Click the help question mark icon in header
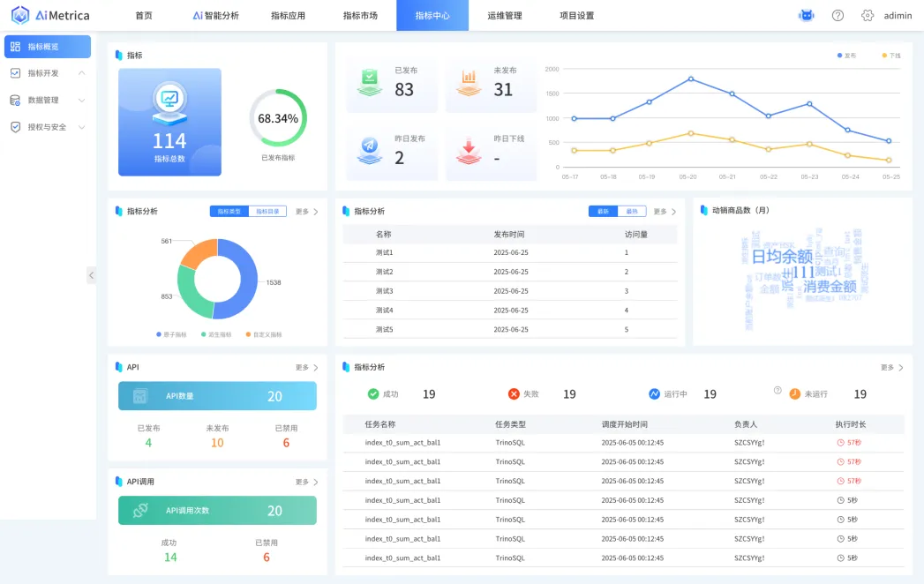This screenshot has width=924, height=584. click(838, 15)
